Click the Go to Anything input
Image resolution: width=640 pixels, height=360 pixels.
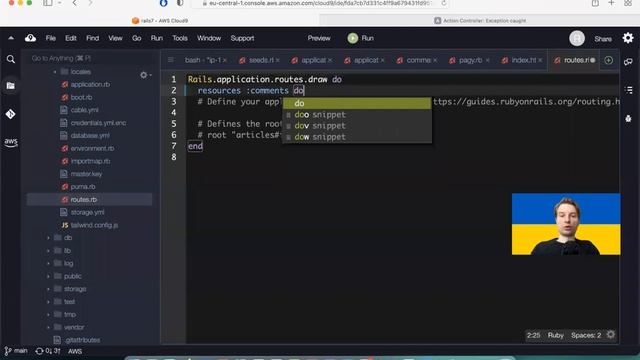(91, 58)
